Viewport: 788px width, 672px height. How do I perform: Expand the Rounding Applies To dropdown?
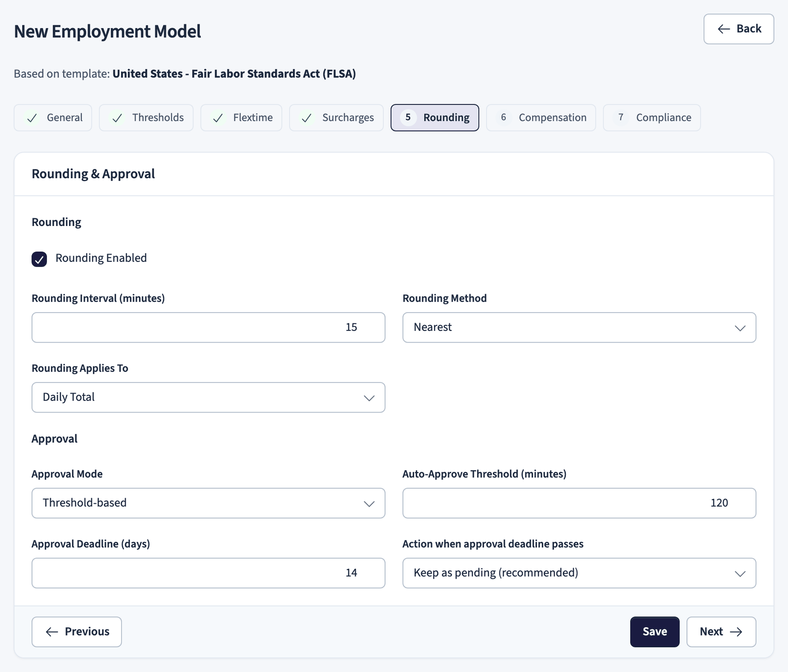[208, 397]
